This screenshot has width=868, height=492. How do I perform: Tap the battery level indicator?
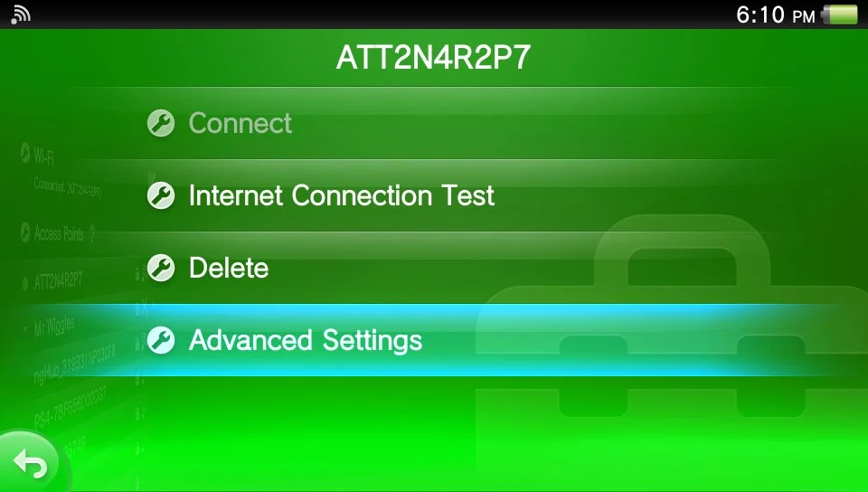click(840, 15)
